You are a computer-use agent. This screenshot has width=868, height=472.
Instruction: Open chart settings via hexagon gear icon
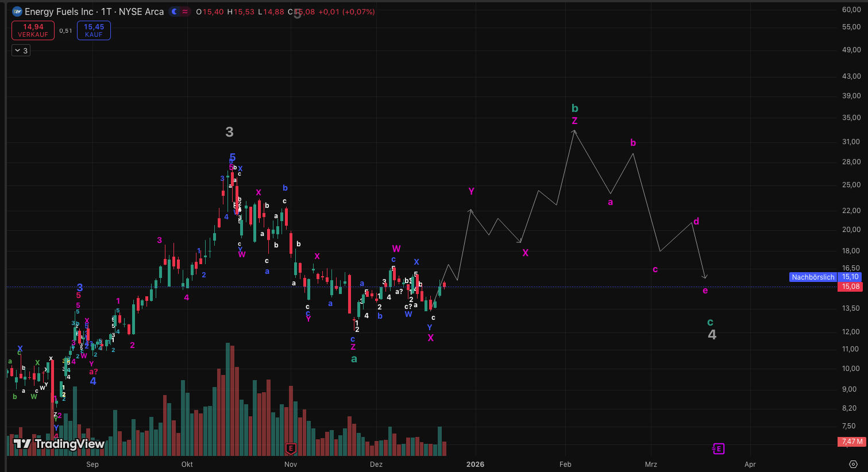tap(853, 464)
